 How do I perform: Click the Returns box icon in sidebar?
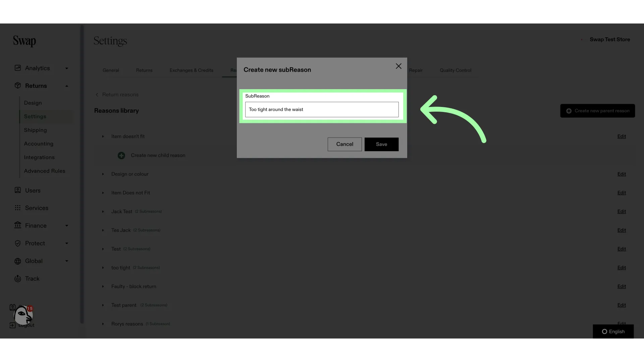coord(18,85)
